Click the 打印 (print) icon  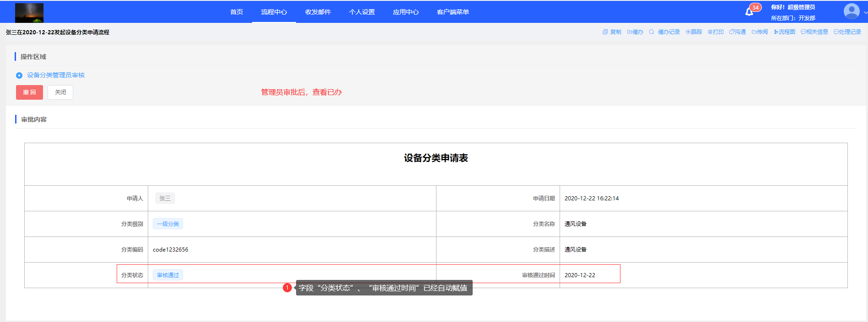coord(710,32)
